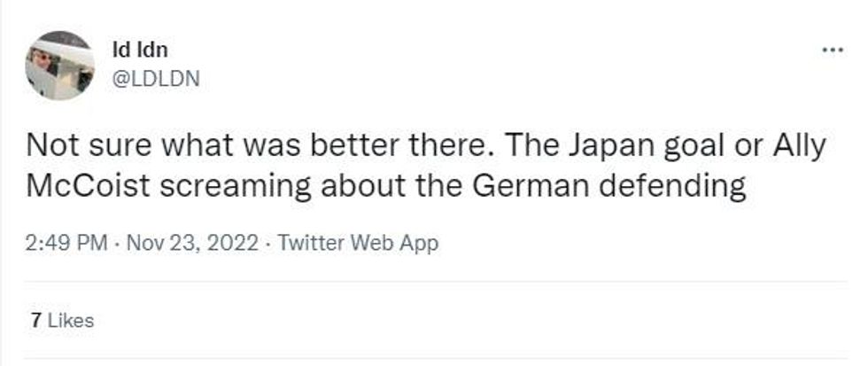View the 7 Likes list
This screenshot has width=868, height=366.
[x=61, y=321]
